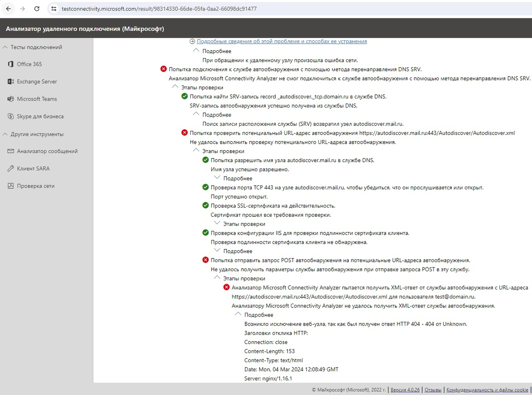Collapse the Другие инструменты section
Image resolution: width=532 pixels, height=395 pixels.
[5, 134]
